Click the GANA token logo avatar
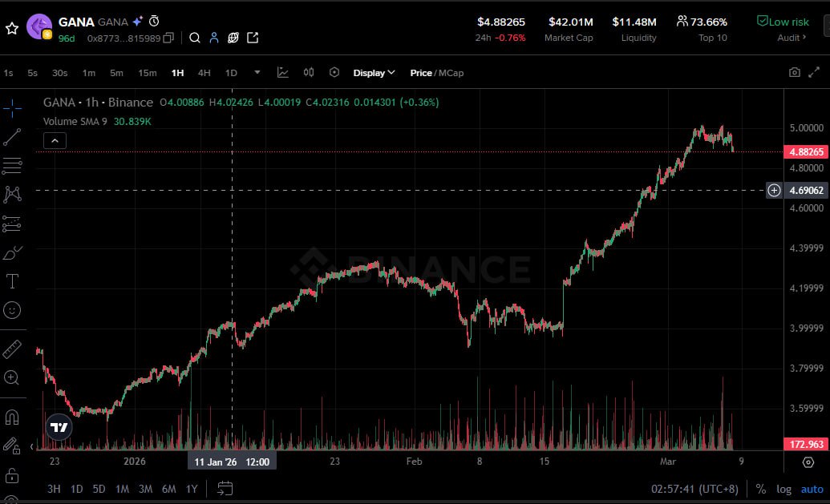This screenshot has width=830, height=504. click(39, 26)
